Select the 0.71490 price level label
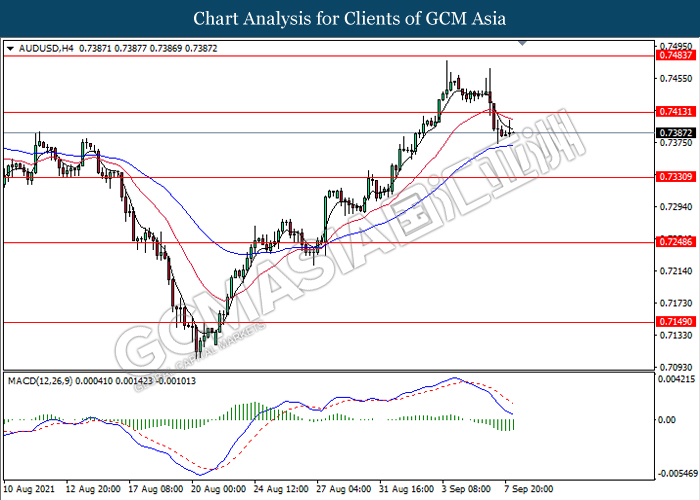The image size is (700, 500). coord(676,321)
